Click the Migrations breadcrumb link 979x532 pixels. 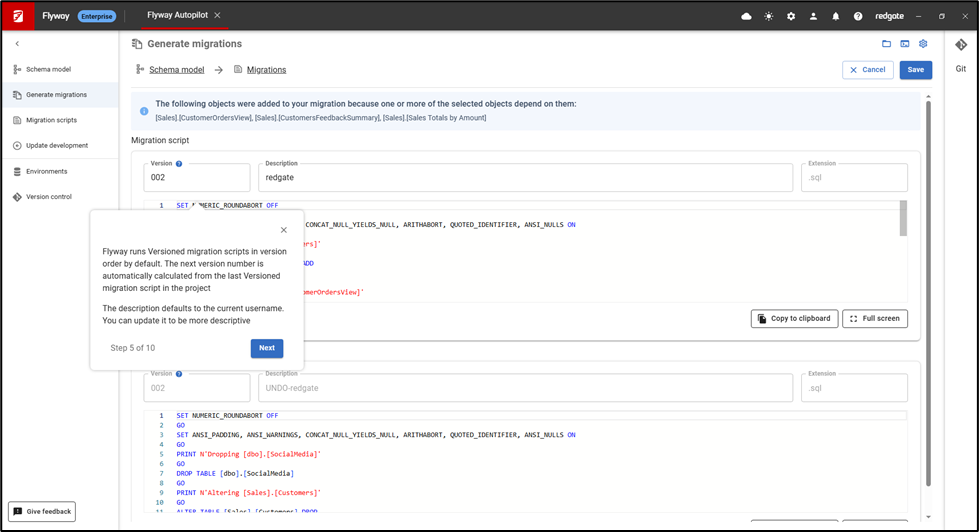(x=267, y=70)
